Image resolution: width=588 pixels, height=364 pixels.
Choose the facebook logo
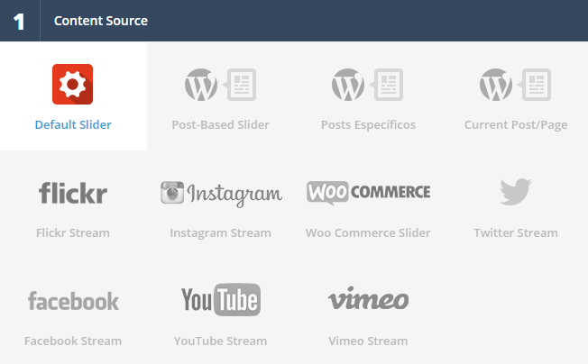pos(74,301)
